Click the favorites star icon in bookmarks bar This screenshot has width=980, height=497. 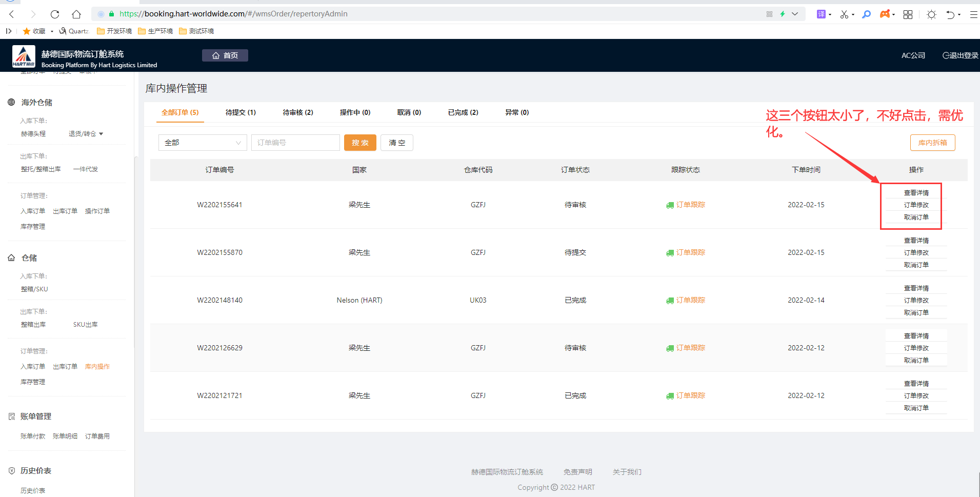[x=27, y=31]
